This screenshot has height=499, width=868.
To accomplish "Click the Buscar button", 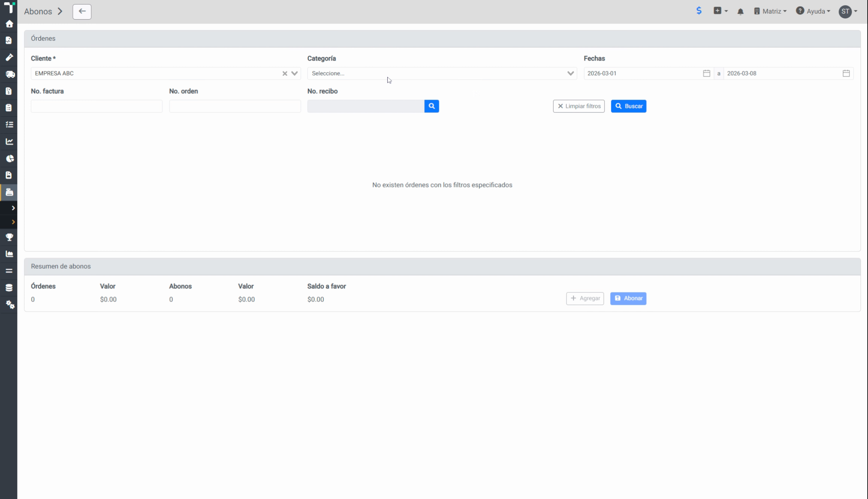I will tap(628, 106).
